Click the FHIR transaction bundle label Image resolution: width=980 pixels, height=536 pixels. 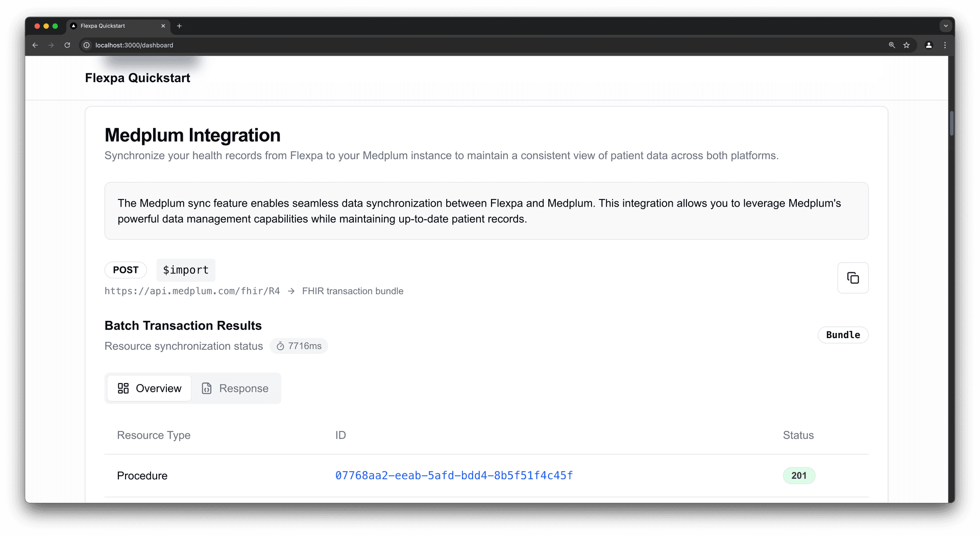pos(353,291)
